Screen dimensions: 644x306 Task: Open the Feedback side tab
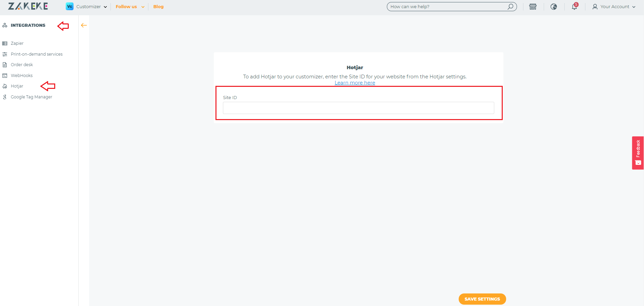click(638, 153)
